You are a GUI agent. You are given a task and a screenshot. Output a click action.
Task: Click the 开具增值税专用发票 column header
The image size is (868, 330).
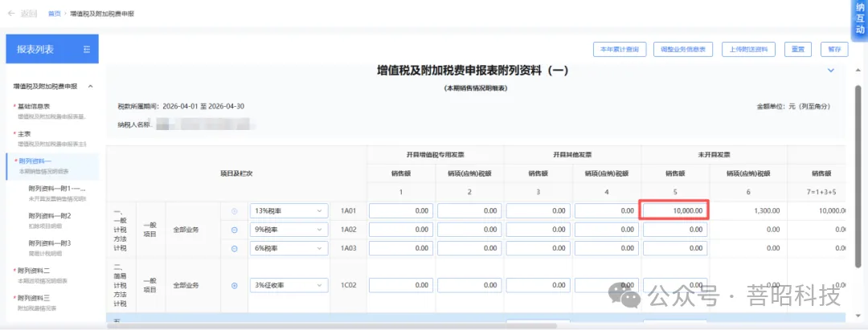435,155
